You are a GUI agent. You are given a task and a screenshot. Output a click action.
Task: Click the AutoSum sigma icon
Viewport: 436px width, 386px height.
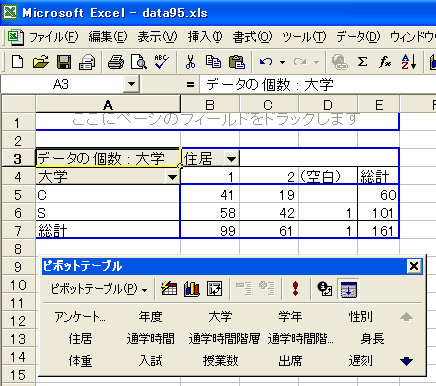point(362,62)
